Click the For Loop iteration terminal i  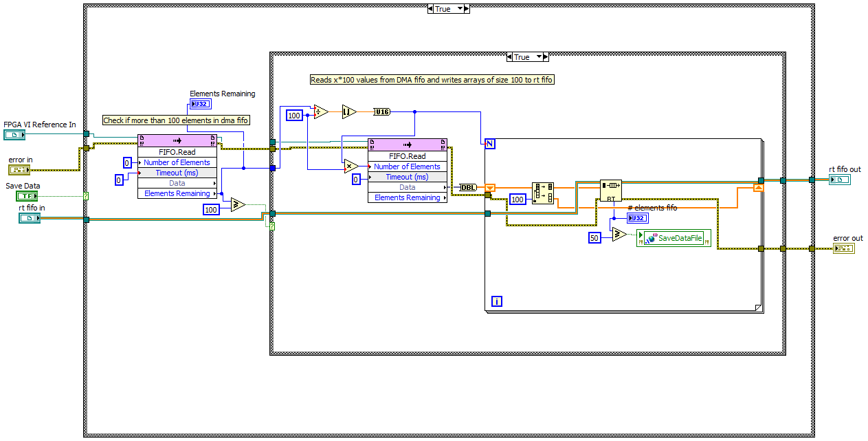[496, 301]
